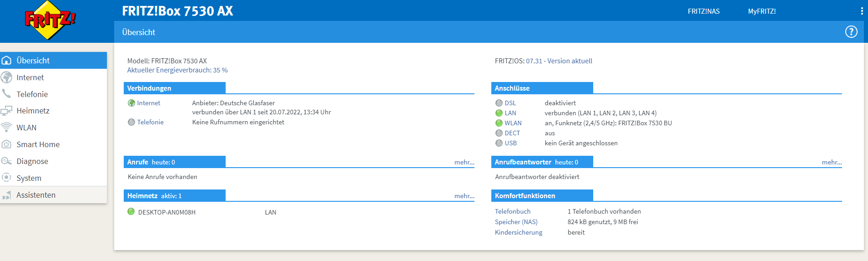Open the WLAN menu entry
The height and width of the screenshot is (261, 868).
[53, 128]
